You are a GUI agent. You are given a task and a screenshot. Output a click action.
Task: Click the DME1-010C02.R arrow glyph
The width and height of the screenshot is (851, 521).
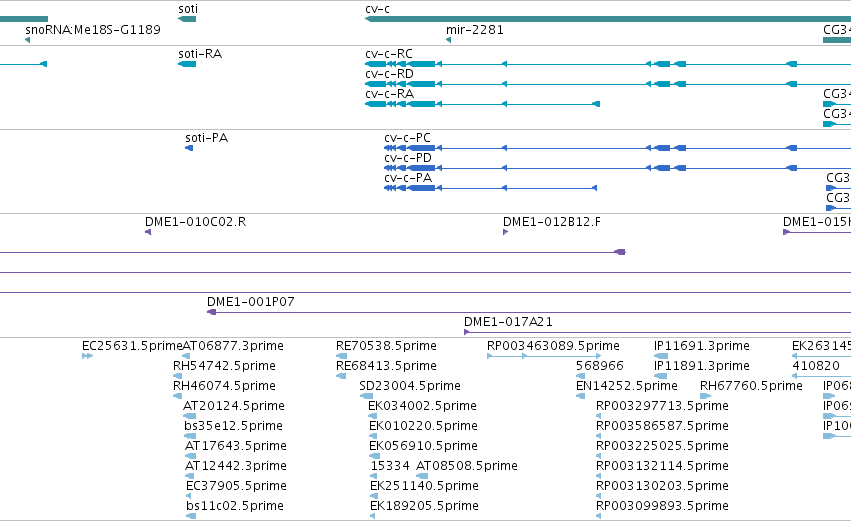(x=148, y=232)
